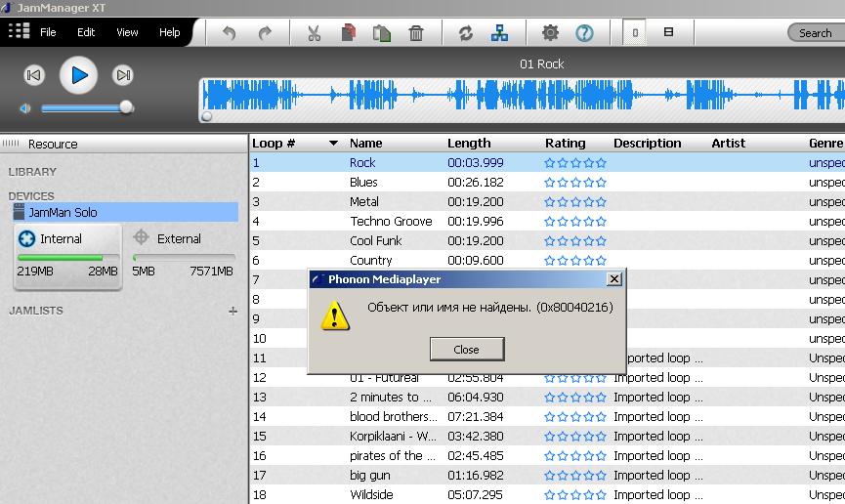Click the Internal memory usage bar
Viewport: 845px width, 504px height.
pos(68,258)
